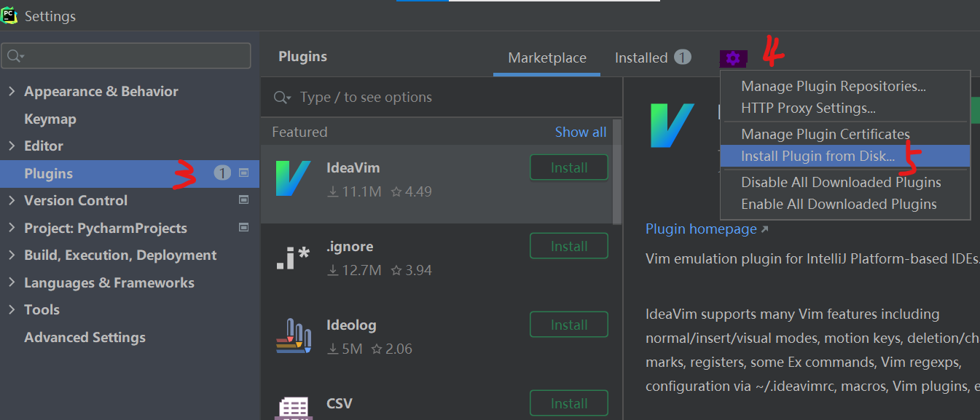980x420 pixels.
Task: Switch to the Marketplace tab
Action: click(547, 58)
